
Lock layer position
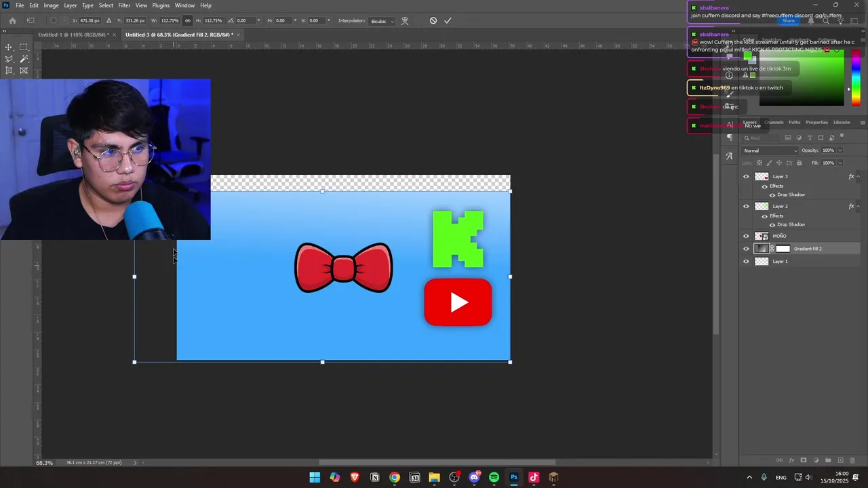779,163
